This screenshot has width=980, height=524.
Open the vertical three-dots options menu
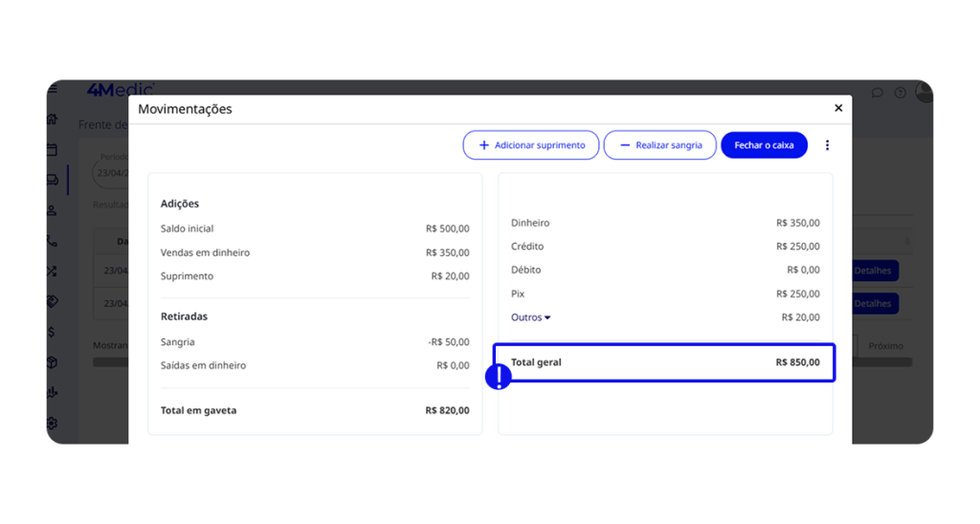pyautogui.click(x=827, y=145)
